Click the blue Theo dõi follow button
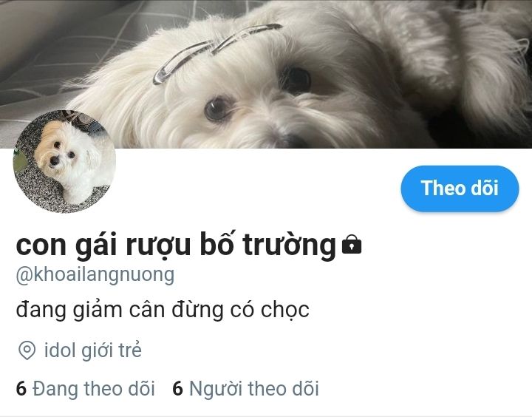The image size is (532, 417). [x=460, y=189]
